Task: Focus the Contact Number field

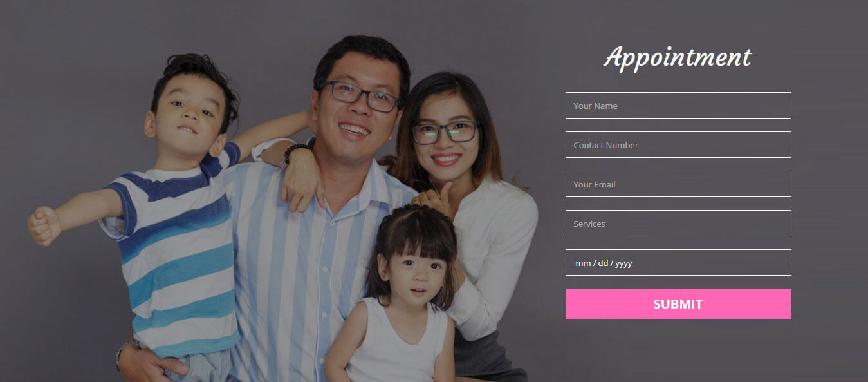Action: coord(678,144)
